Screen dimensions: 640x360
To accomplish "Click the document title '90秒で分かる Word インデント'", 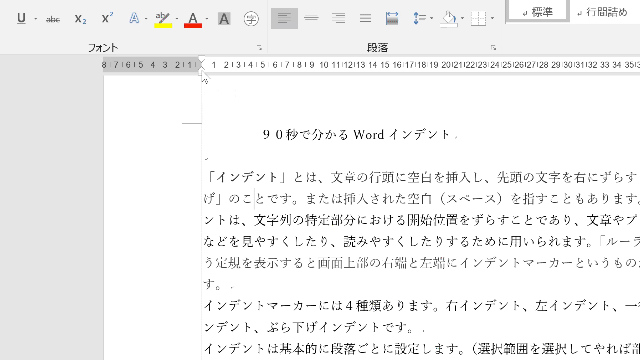I will tap(356, 134).
